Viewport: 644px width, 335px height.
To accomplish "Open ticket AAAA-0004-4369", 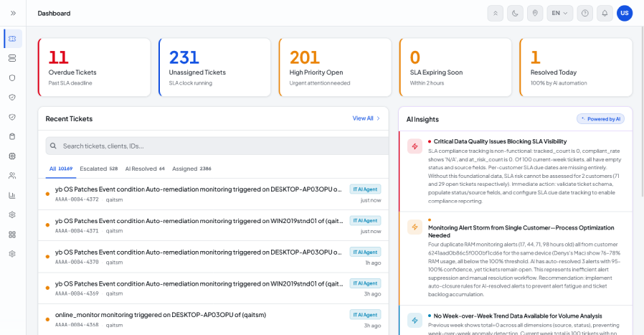I will pyautogui.click(x=213, y=288).
